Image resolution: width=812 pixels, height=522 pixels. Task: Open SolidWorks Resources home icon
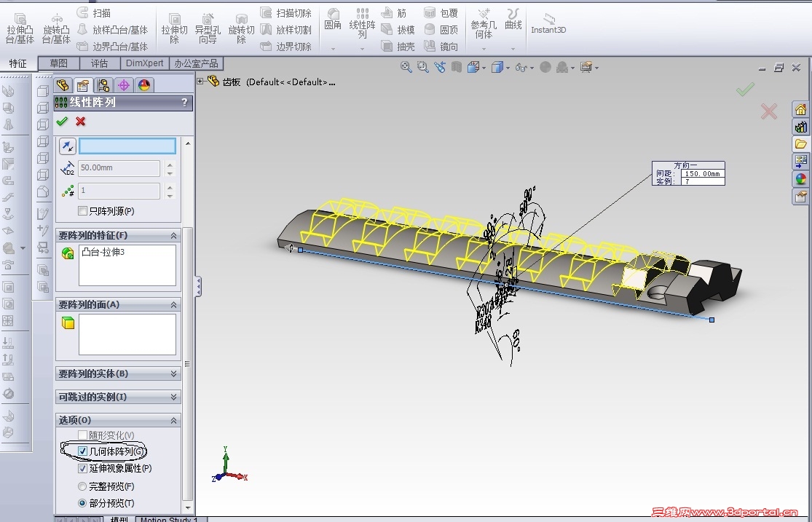point(800,109)
